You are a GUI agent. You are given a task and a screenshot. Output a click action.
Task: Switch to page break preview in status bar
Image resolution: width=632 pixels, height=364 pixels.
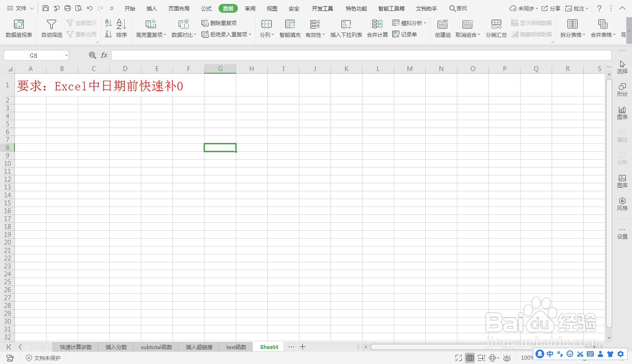(481, 358)
